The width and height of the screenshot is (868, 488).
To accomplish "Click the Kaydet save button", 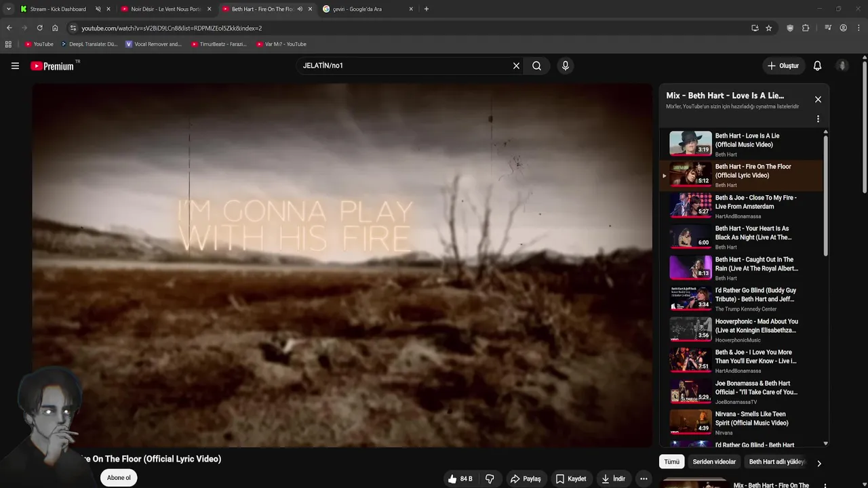I will pos(571,479).
